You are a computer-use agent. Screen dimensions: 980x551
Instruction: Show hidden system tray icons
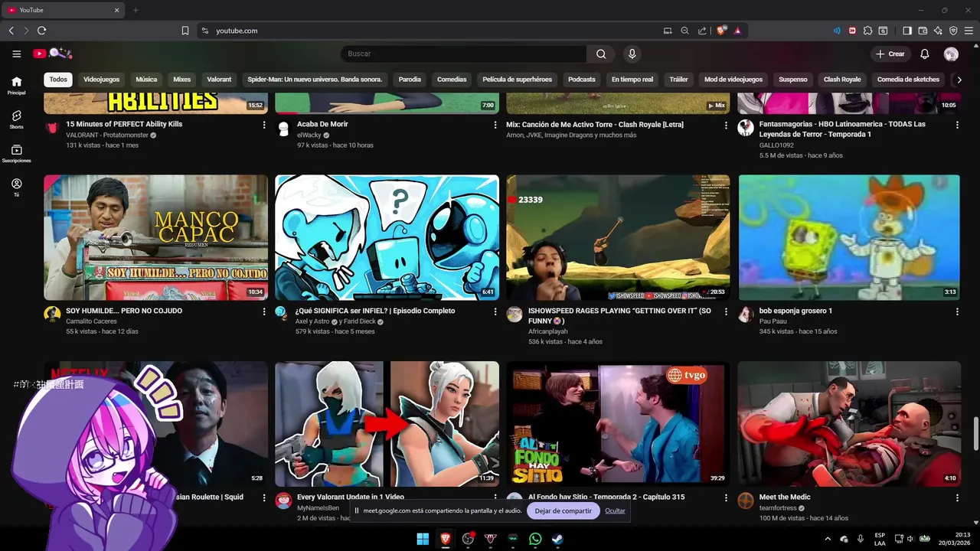pyautogui.click(x=828, y=539)
